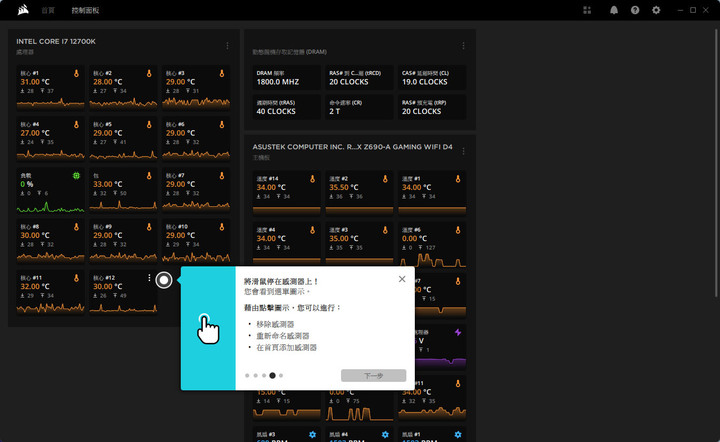Click thermometer icon on 溫度 #2 tile

pos(385,179)
